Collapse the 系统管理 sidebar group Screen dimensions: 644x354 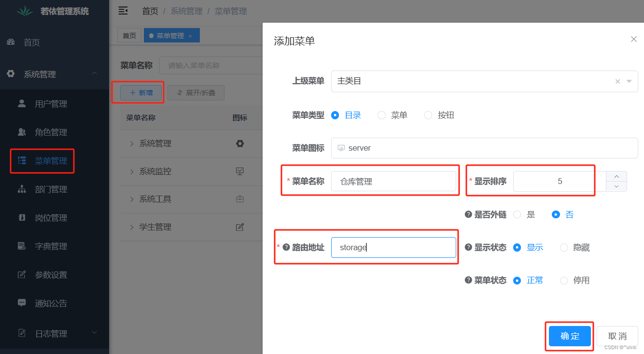click(x=94, y=73)
